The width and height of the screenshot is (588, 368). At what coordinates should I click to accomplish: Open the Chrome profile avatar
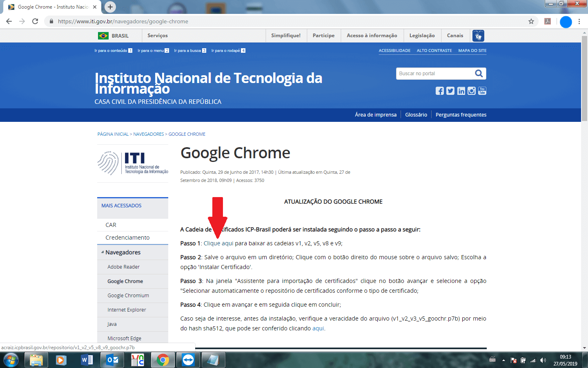tap(566, 22)
